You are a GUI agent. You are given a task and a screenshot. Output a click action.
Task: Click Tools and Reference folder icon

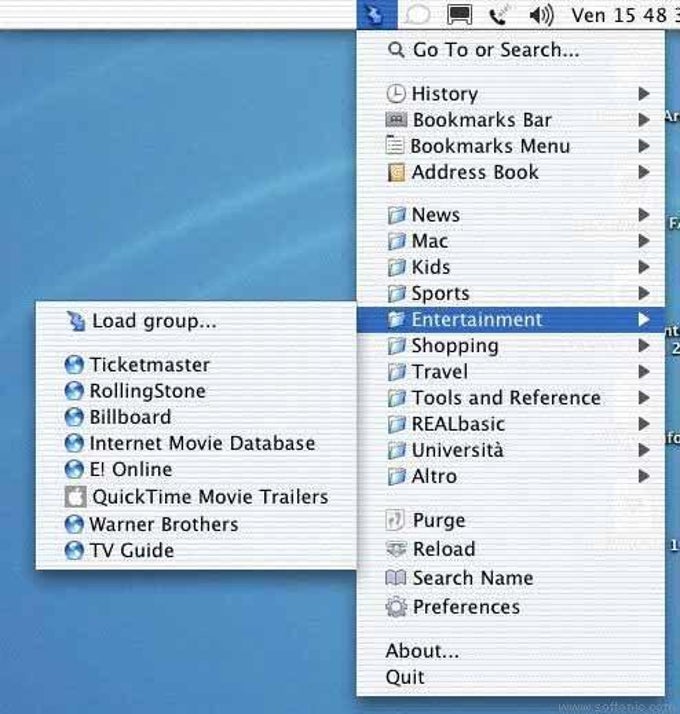pyautogui.click(x=396, y=398)
